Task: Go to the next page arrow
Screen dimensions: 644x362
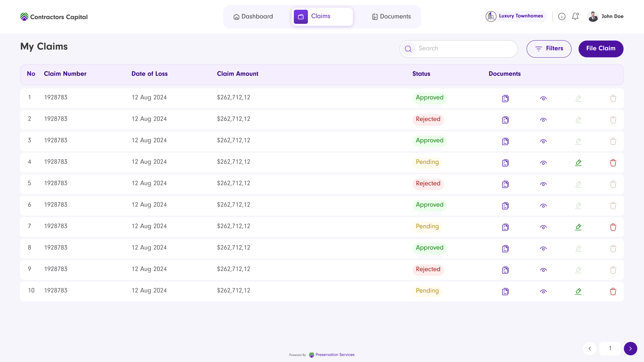Action: coord(631,349)
